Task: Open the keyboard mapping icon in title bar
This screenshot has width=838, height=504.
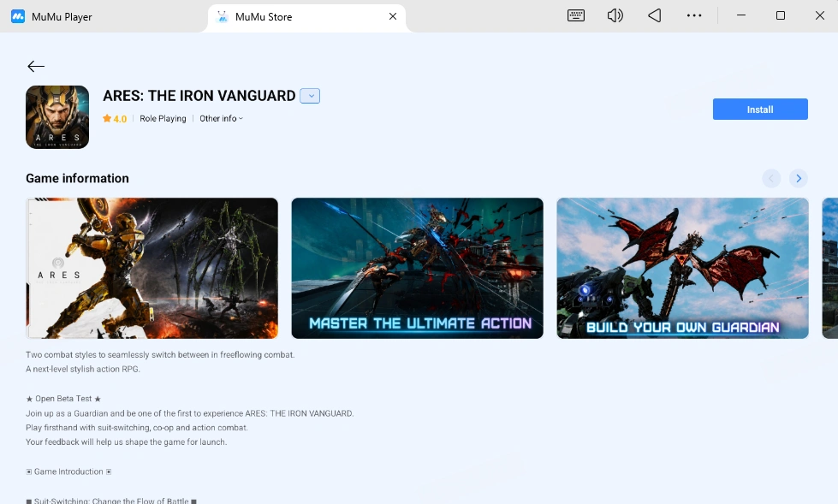Action: click(575, 15)
